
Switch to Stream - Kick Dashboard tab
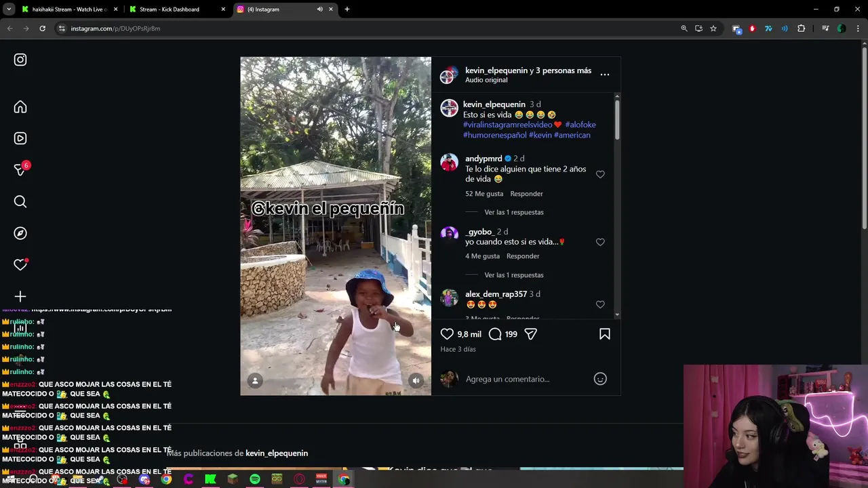[178, 9]
